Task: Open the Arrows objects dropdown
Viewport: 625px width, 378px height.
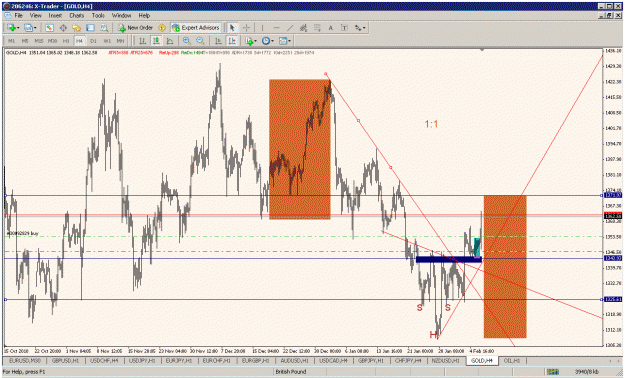Action: click(360, 28)
